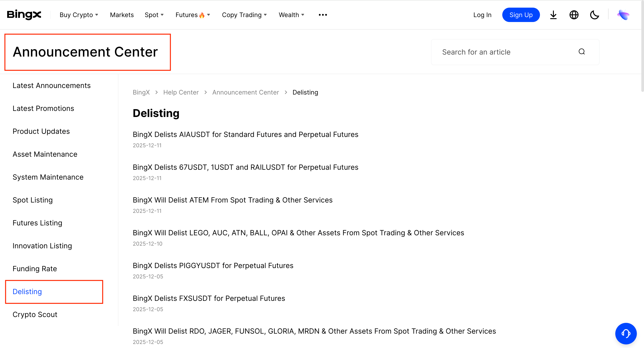Click the colorful assistant icon in header
644x348 pixels.
(623, 15)
